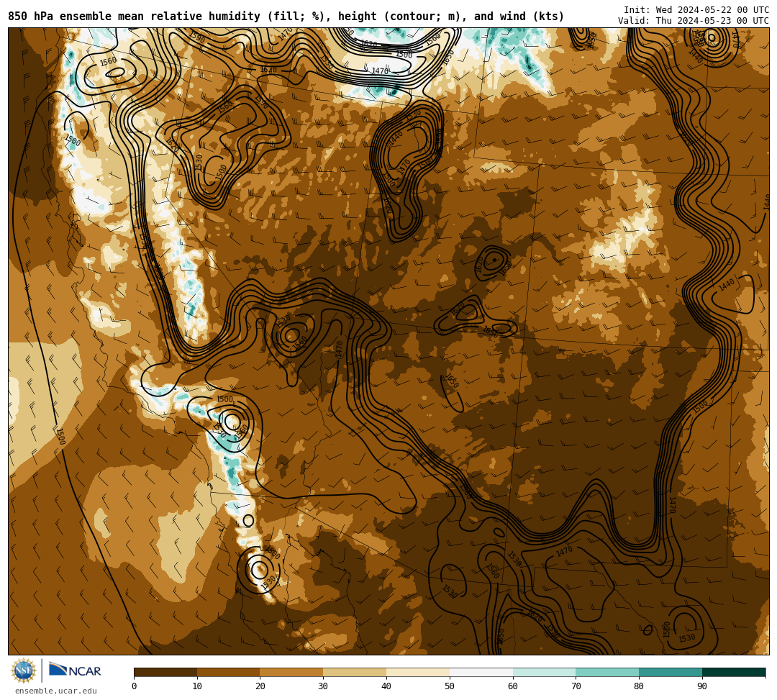
Task: Click the colorbar tick label 0
Action: [x=135, y=686]
